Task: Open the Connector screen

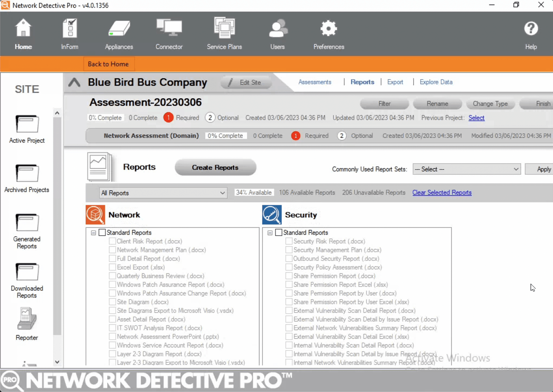Action: (169, 33)
